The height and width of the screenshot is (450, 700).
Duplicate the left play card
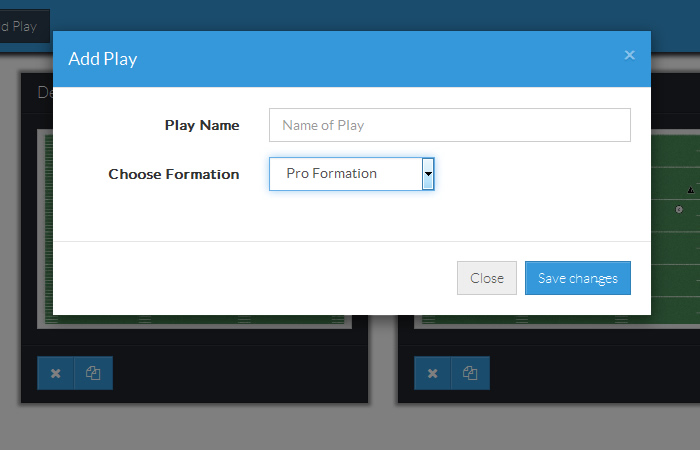point(94,373)
